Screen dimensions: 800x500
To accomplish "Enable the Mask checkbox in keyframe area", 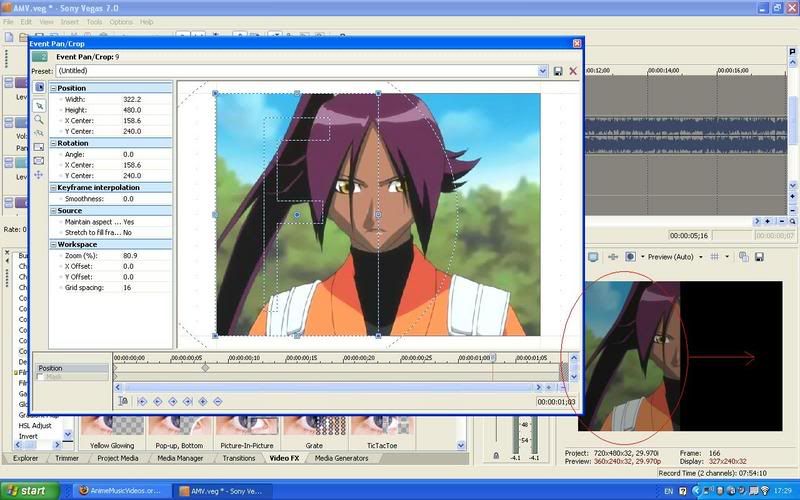I will (40, 377).
